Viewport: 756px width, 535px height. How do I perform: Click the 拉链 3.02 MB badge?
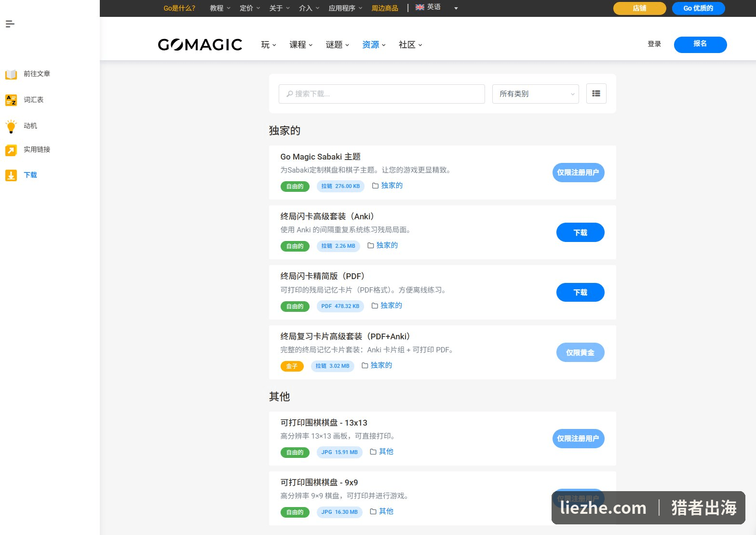tap(333, 366)
